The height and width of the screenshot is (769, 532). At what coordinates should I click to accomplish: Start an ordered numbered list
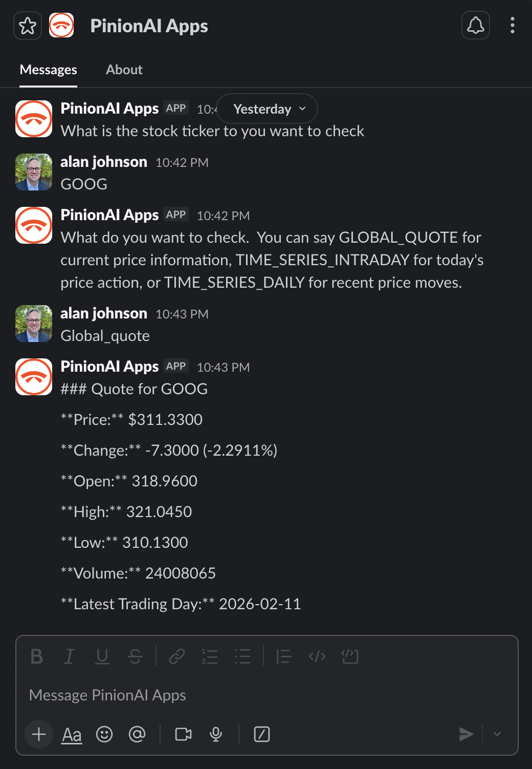coord(210,656)
